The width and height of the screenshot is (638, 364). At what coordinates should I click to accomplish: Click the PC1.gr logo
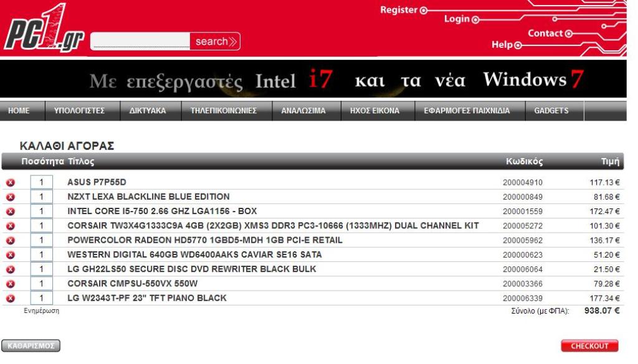pyautogui.click(x=44, y=29)
